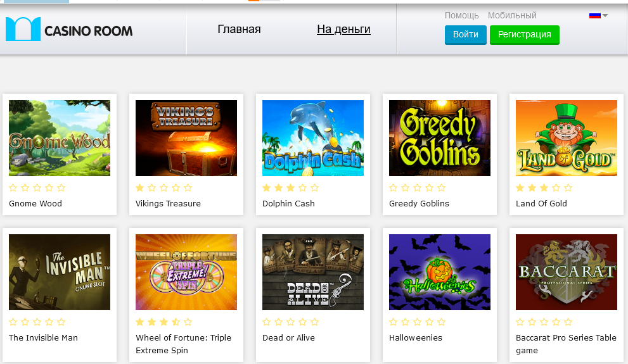Viewport: 628px width, 364px height.
Task: Open the Gnome Wood game thumbnail
Action: click(x=60, y=138)
